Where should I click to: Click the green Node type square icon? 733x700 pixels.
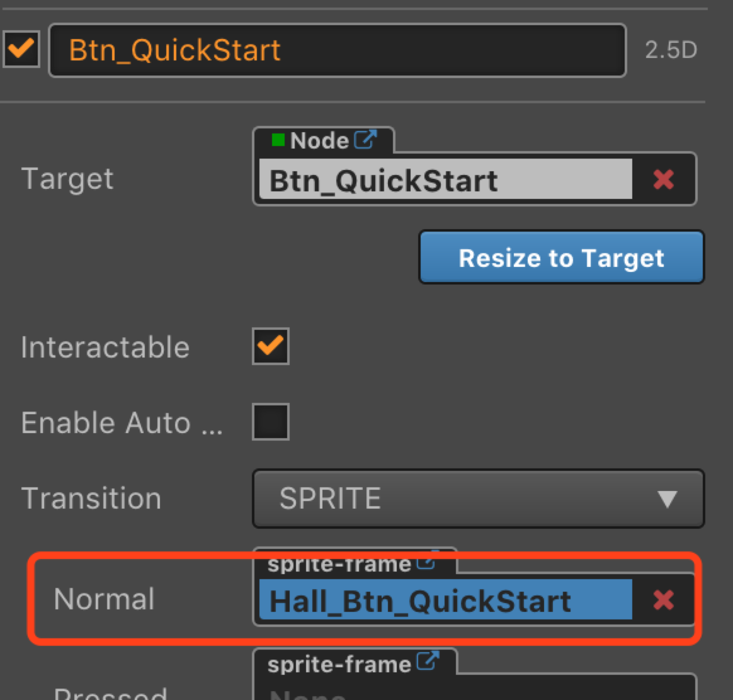(278, 140)
